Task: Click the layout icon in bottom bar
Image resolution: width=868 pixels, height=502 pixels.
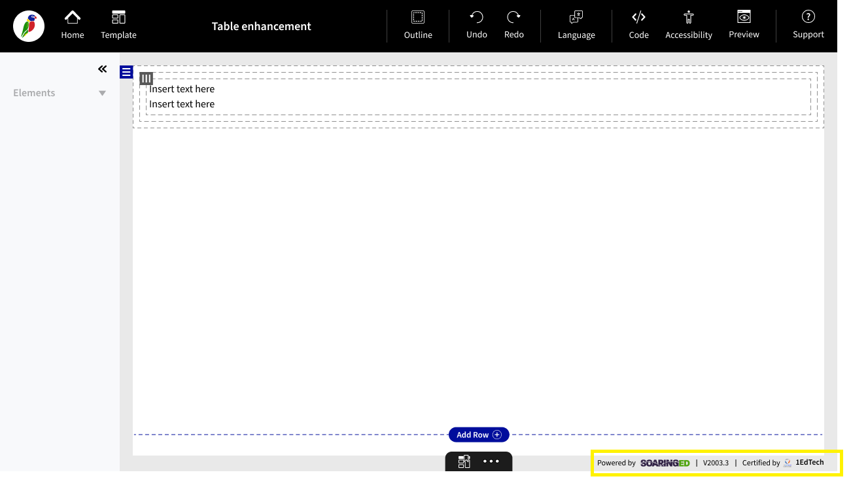Action: tap(464, 461)
